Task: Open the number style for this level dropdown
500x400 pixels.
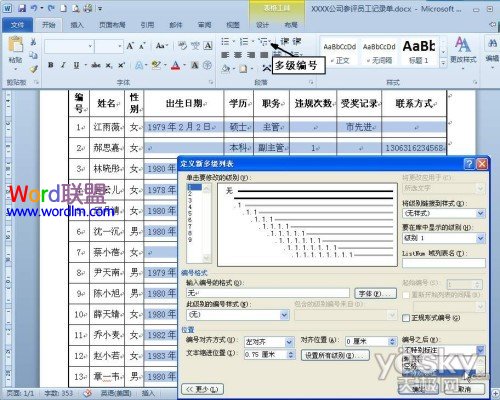Action: [284, 314]
